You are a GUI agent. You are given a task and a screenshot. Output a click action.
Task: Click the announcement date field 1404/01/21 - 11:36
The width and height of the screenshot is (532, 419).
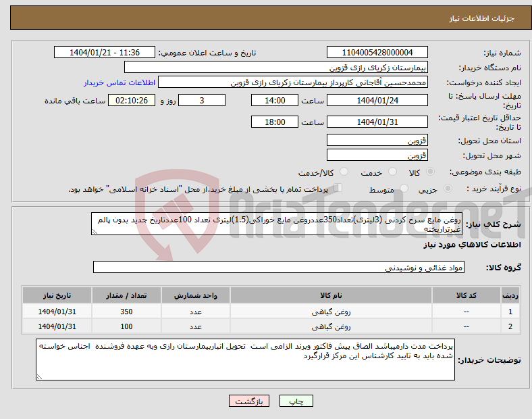tap(105, 52)
